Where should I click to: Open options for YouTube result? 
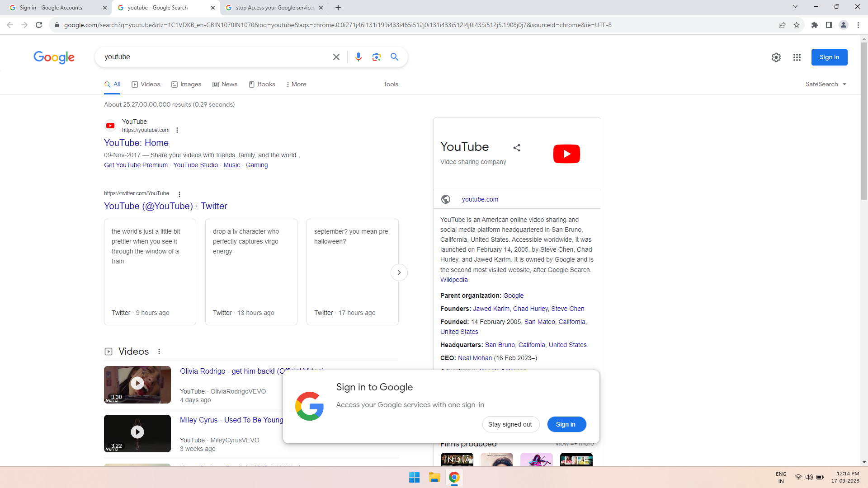(177, 130)
